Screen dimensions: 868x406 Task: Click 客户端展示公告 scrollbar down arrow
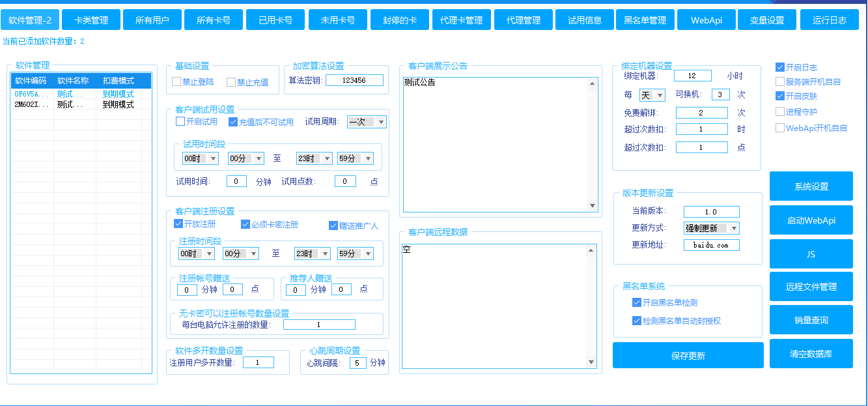[x=593, y=206]
